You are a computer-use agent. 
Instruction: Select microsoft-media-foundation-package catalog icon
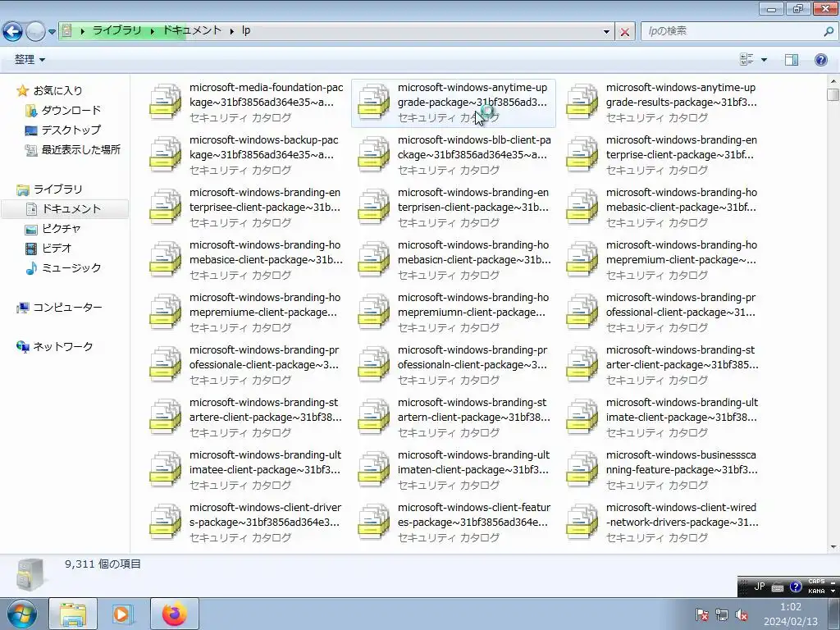165,101
